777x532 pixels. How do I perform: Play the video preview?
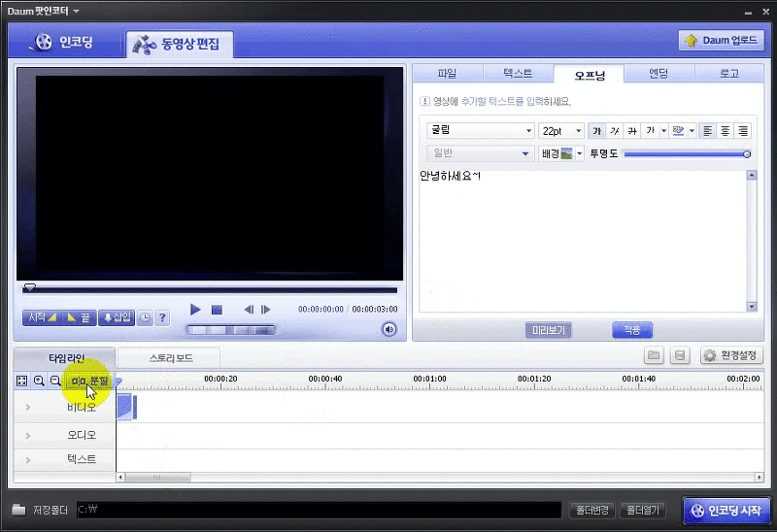(195, 310)
